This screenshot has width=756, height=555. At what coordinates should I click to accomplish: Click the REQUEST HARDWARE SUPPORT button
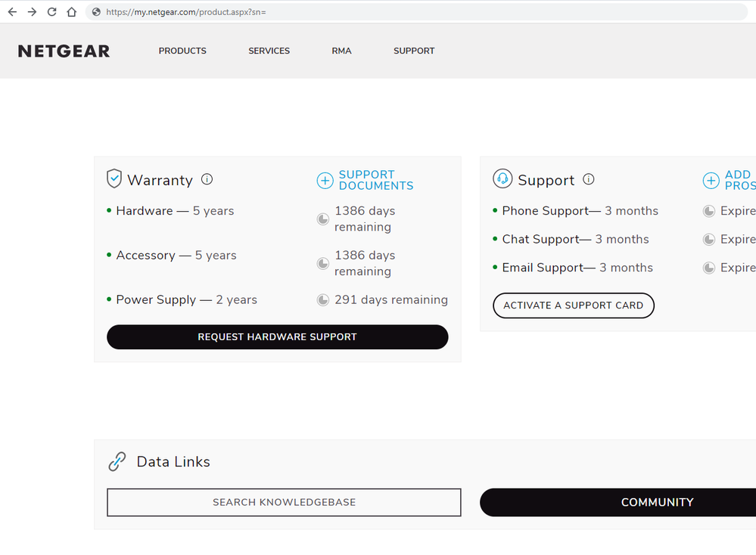277,336
